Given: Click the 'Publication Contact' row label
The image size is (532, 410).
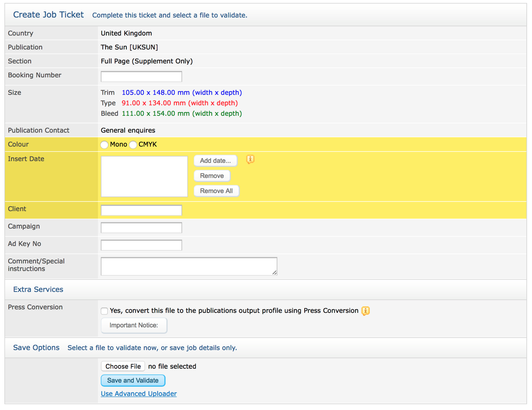Looking at the screenshot, I should click(39, 130).
